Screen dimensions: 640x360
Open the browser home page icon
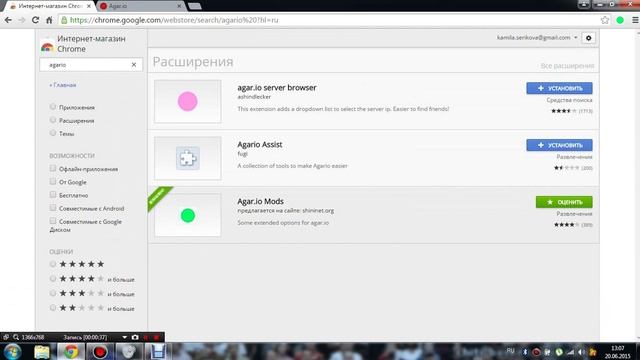[x=49, y=20]
